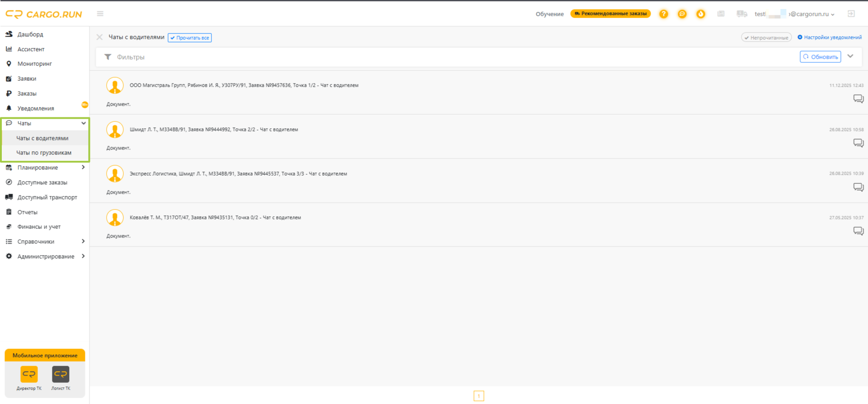Click the Обновить button
This screenshot has height=404, width=868.
[821, 57]
